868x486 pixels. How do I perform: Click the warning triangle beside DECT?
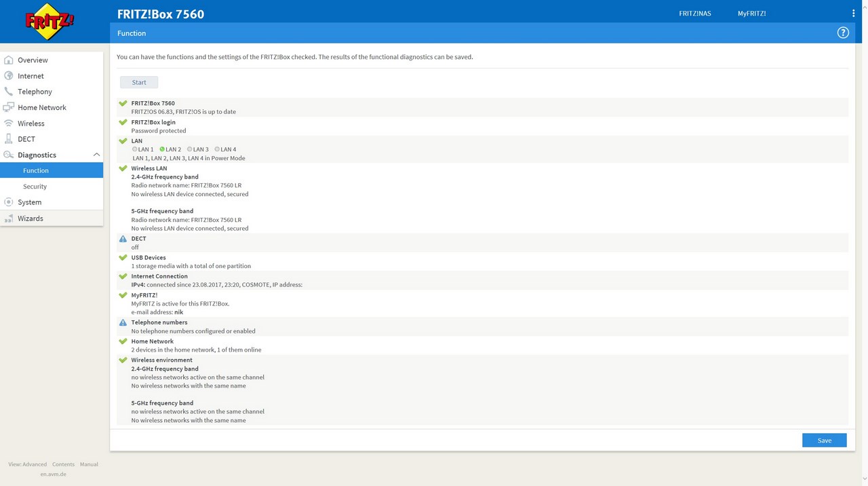coord(123,239)
